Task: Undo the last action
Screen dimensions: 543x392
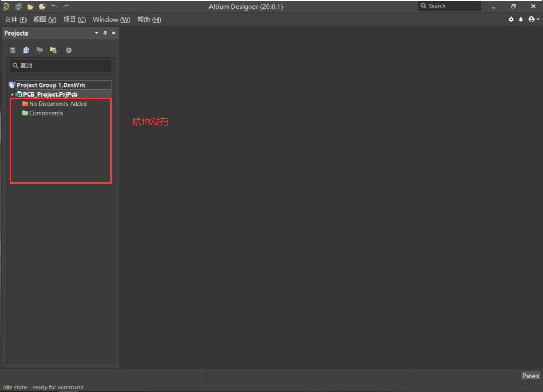Action: (x=54, y=6)
